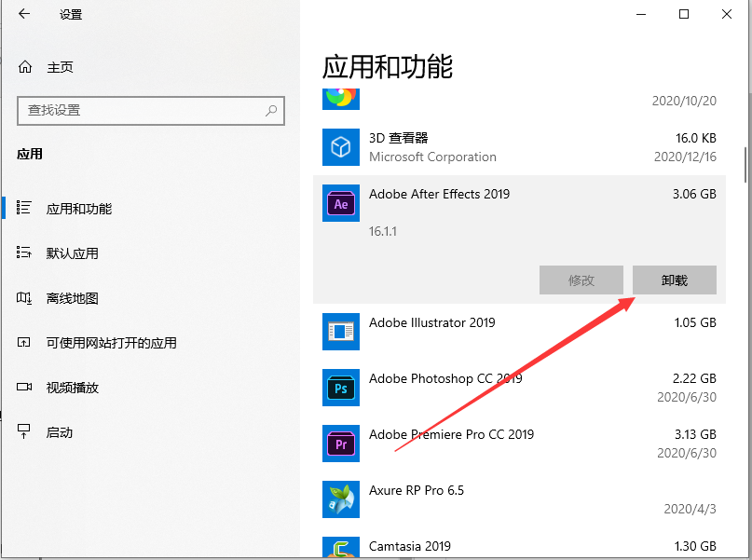
Task: Click the 16.1.1 version number
Action: coord(383,231)
